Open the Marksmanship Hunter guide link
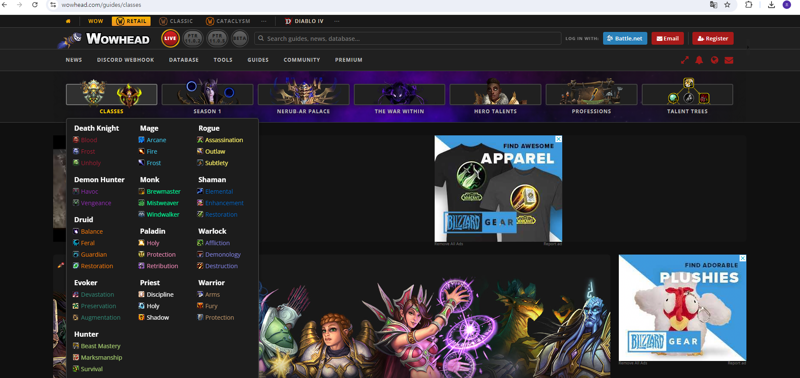This screenshot has height=378, width=800. pos(101,358)
